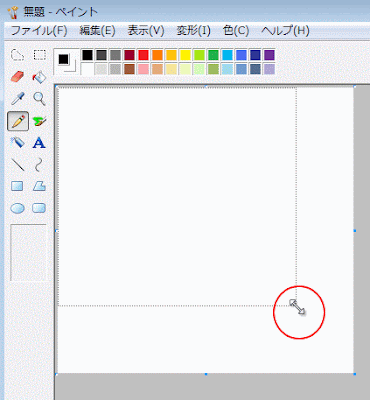Screen dimensions: 370x400
Task: Choose the pink color swatch
Action: 143,69
